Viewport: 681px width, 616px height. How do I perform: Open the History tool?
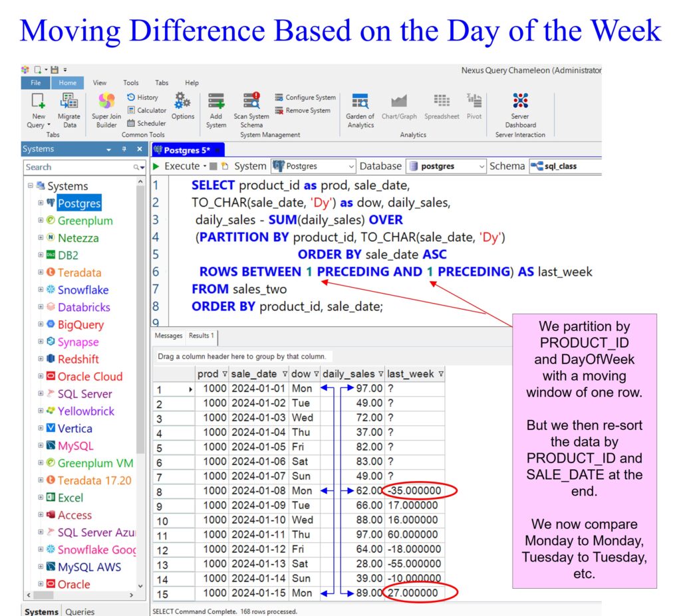click(142, 97)
